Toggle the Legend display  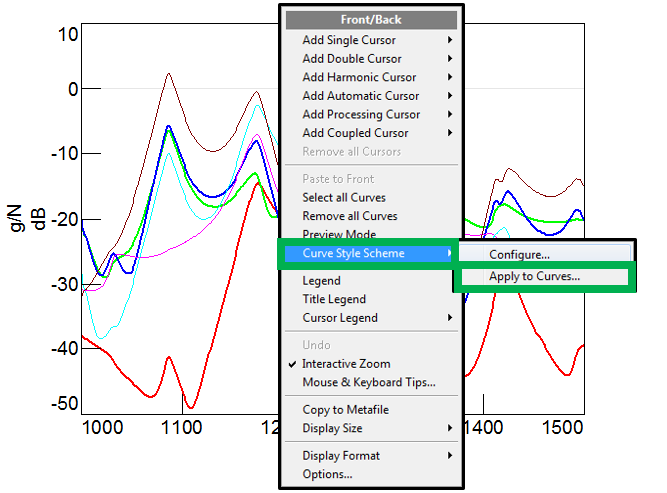click(321, 281)
